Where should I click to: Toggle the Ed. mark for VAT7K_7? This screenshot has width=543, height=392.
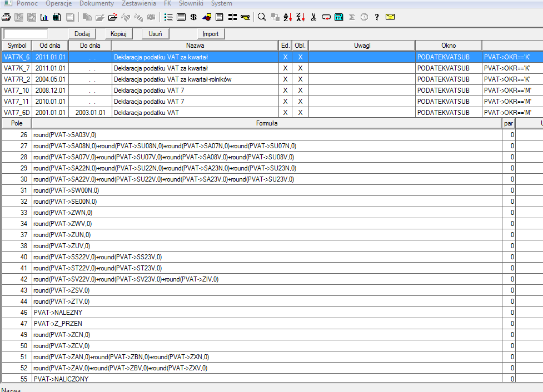pos(285,68)
